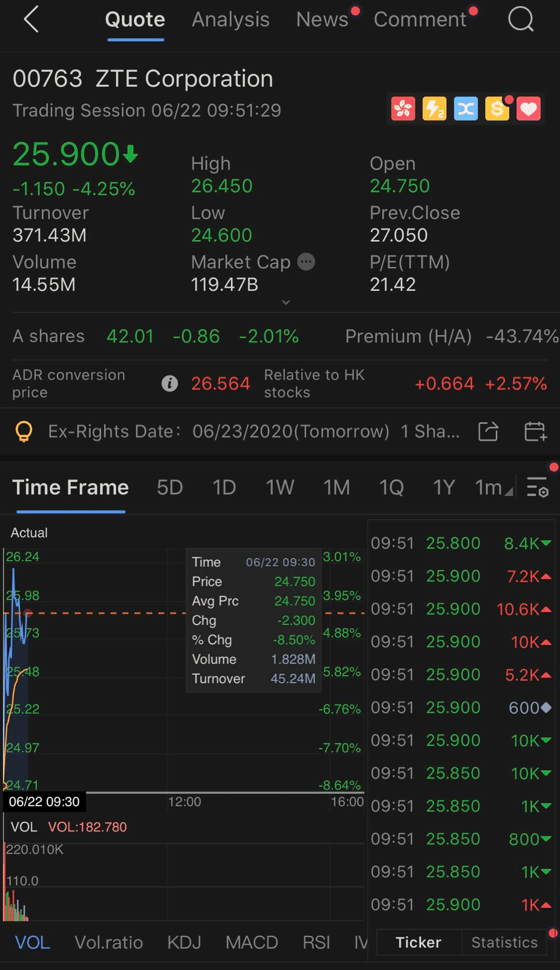560x970 pixels.
Task: Tap the red heart favorite icon
Action: click(528, 109)
